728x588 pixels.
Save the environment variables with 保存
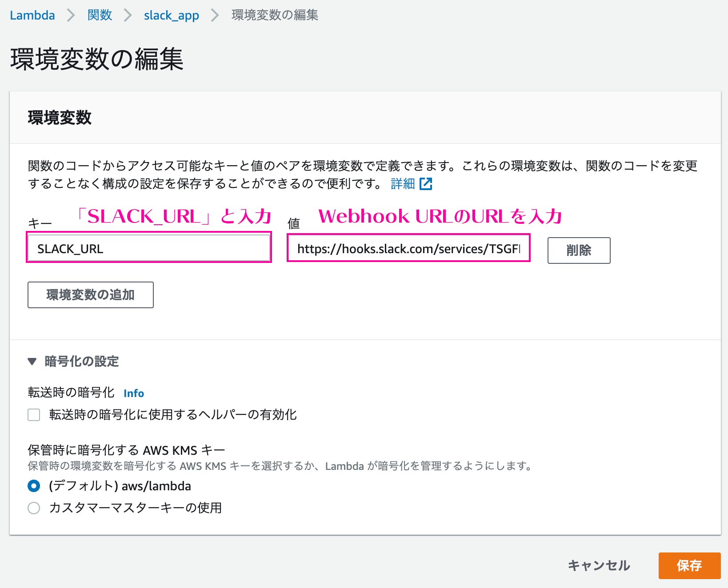[689, 566]
